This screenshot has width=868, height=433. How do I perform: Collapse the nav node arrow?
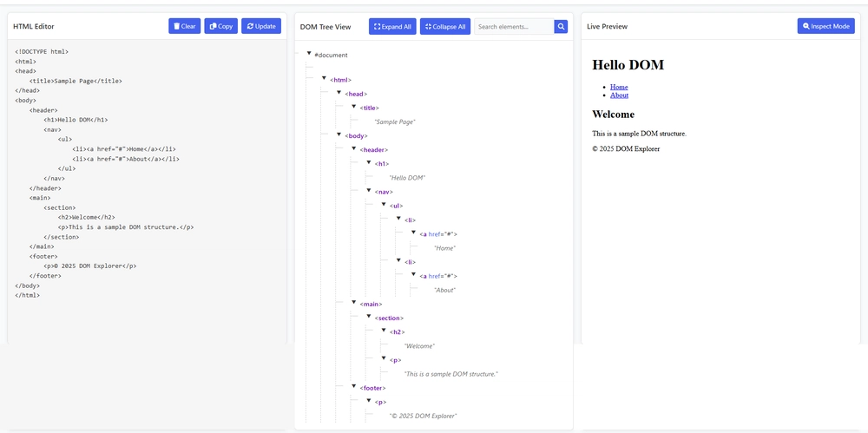[369, 191]
